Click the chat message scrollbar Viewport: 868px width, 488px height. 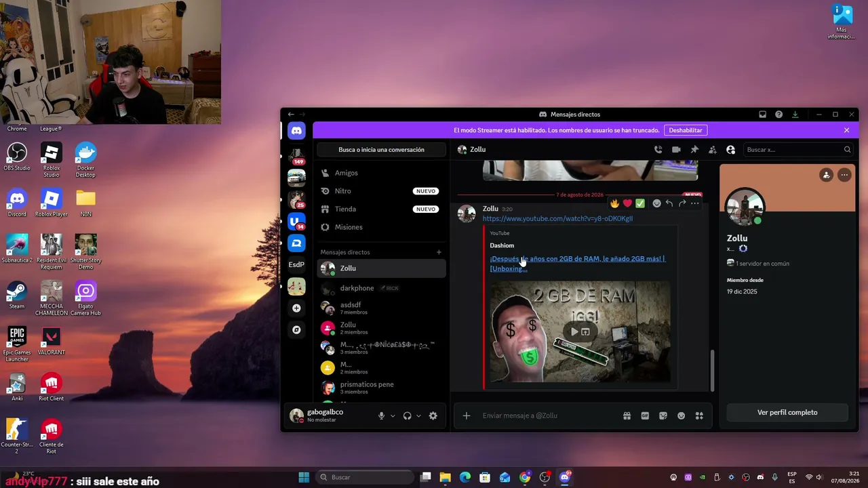click(712, 371)
